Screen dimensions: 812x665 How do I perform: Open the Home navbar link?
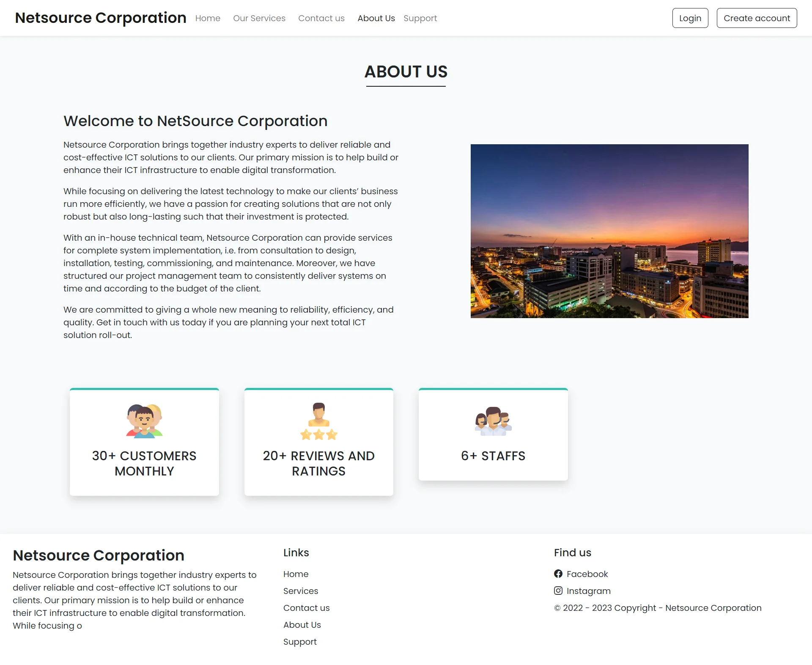pos(208,18)
